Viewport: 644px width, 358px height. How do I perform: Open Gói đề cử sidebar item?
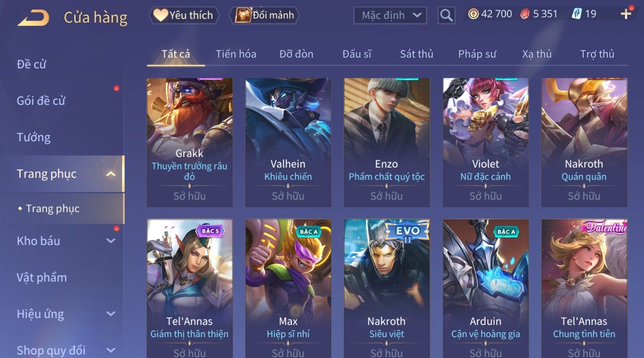(41, 101)
